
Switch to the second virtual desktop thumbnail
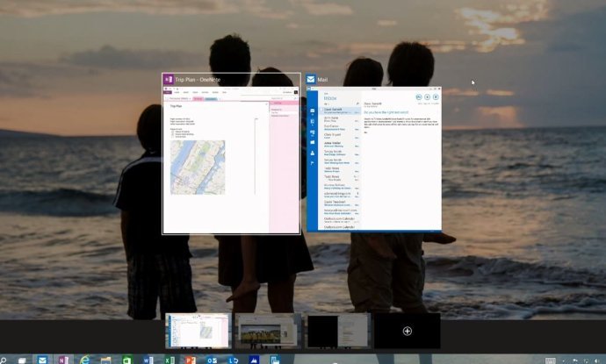pos(268,331)
